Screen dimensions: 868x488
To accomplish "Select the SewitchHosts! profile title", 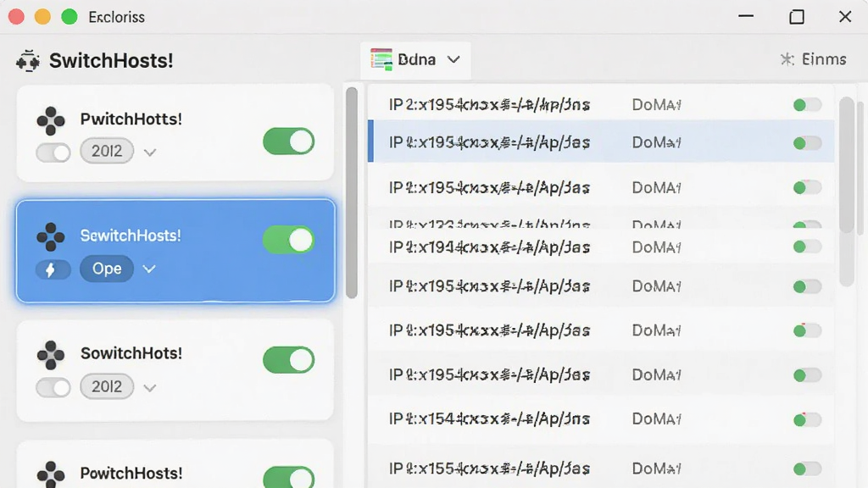I will (131, 236).
